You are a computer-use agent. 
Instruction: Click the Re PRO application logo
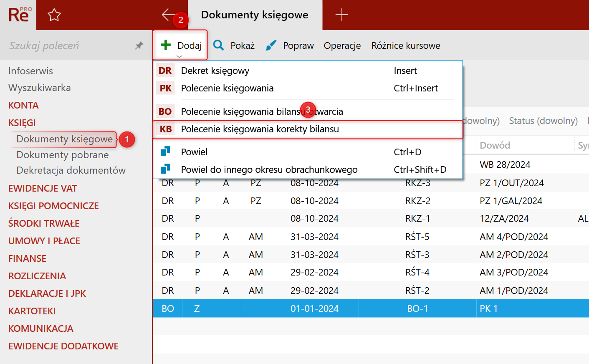point(19,15)
